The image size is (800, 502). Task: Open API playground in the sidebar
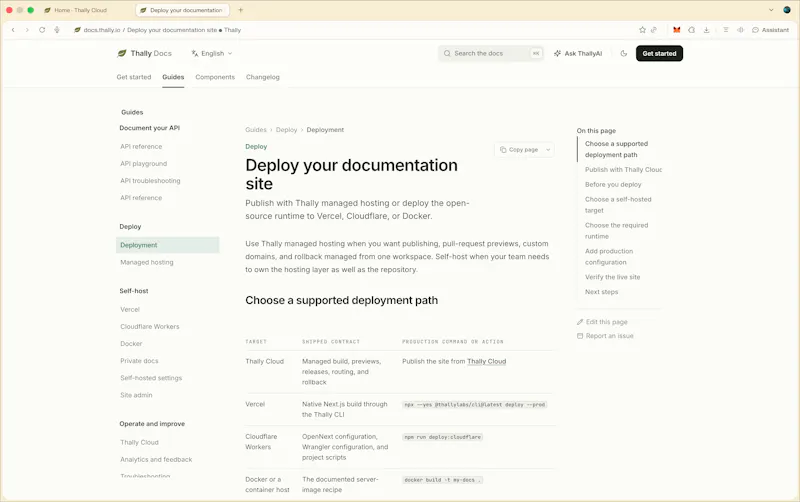[143, 164]
